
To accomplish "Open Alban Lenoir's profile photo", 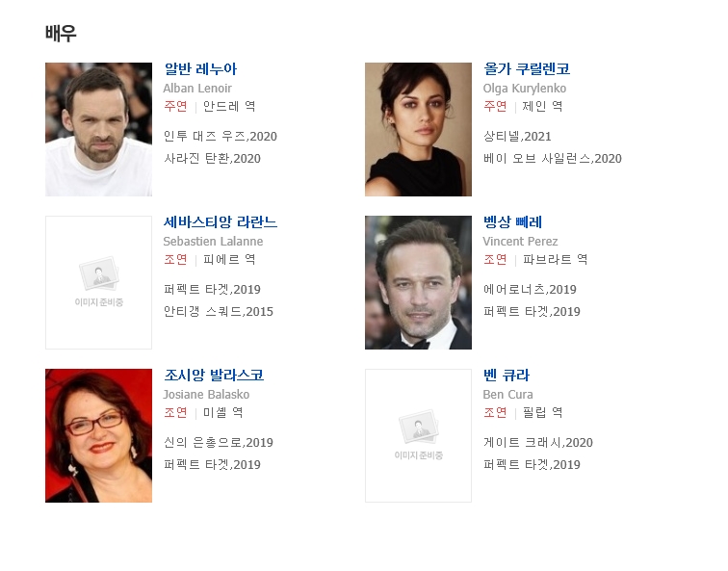I will click(x=98, y=130).
